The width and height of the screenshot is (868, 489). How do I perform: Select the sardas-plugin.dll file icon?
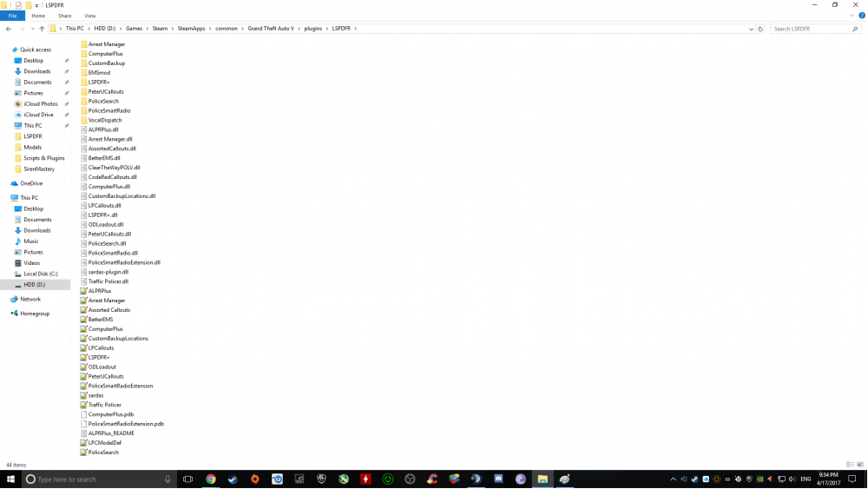[83, 272]
